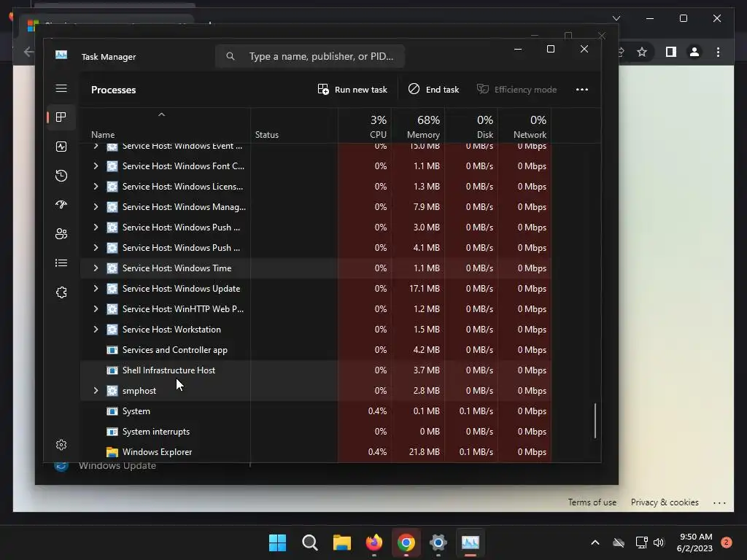Screen dimensions: 747x560
Task: Open Task Manager settings gear icon
Action: (61, 445)
